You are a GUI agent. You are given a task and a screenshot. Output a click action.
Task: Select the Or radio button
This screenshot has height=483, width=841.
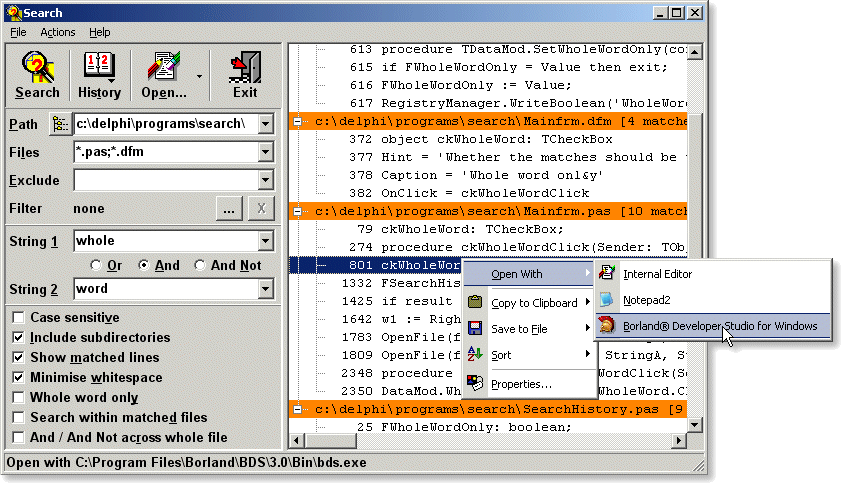[96, 266]
